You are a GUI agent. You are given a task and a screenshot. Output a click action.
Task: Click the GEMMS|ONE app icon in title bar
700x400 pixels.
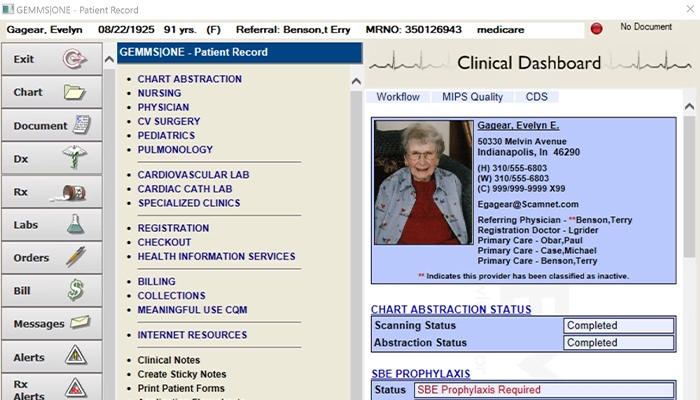(8, 9)
